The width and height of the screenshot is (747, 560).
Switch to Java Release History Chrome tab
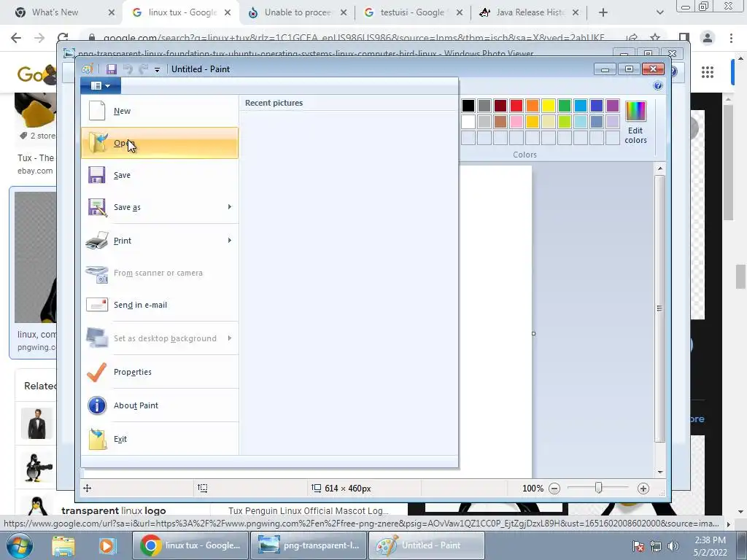[529, 12]
